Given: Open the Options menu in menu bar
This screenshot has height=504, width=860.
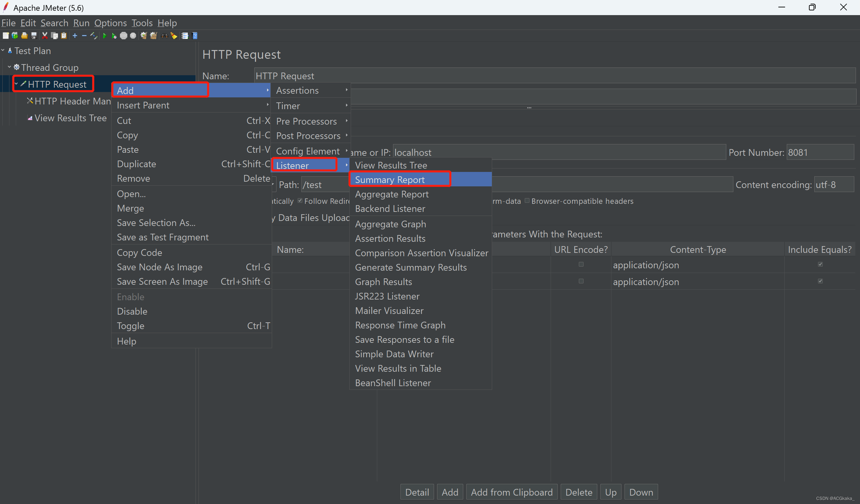Looking at the screenshot, I should (x=111, y=23).
